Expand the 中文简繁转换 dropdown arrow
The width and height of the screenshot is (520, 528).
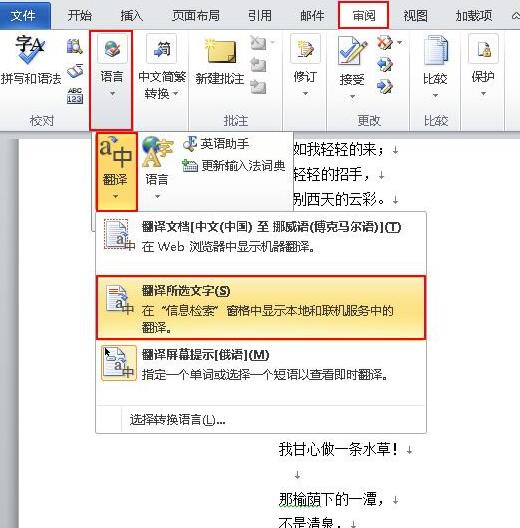(175, 94)
